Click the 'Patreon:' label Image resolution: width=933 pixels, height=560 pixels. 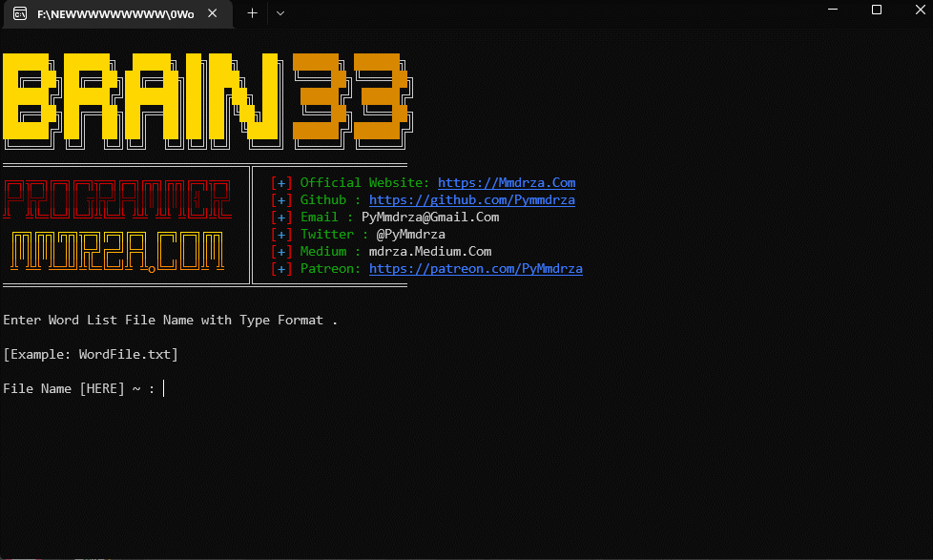[330, 268]
